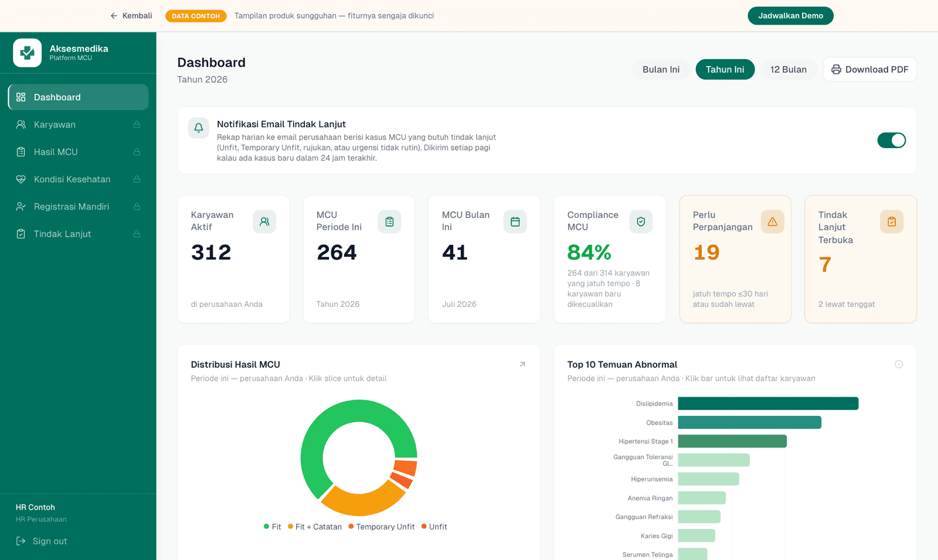Click the lock icon beside Kondisi Kesehatan
The height and width of the screenshot is (560, 938).
click(137, 179)
